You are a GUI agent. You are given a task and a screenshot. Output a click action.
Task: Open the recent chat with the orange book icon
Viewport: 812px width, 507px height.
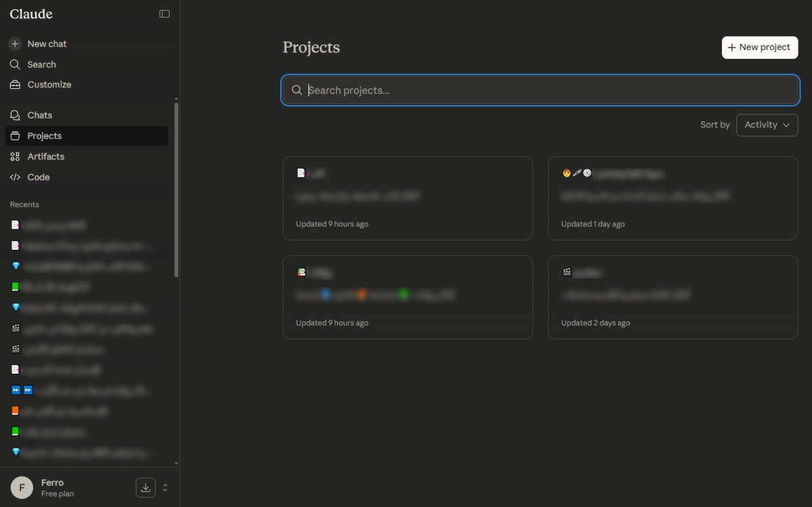[x=86, y=411]
